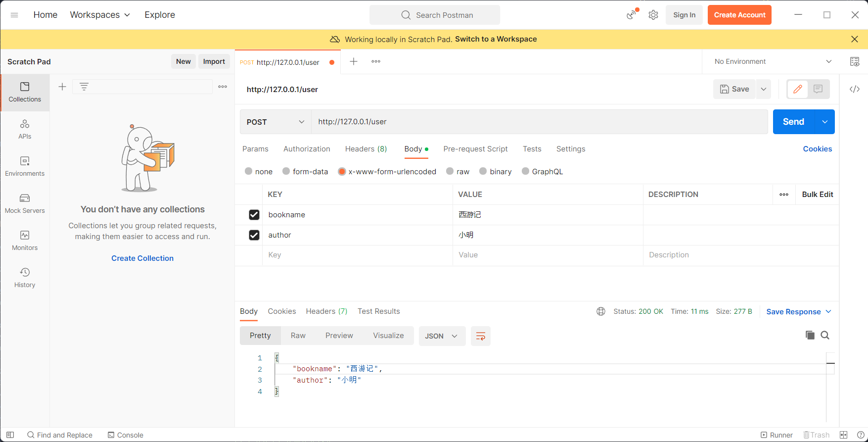
Task: Save the current request
Action: click(x=734, y=89)
